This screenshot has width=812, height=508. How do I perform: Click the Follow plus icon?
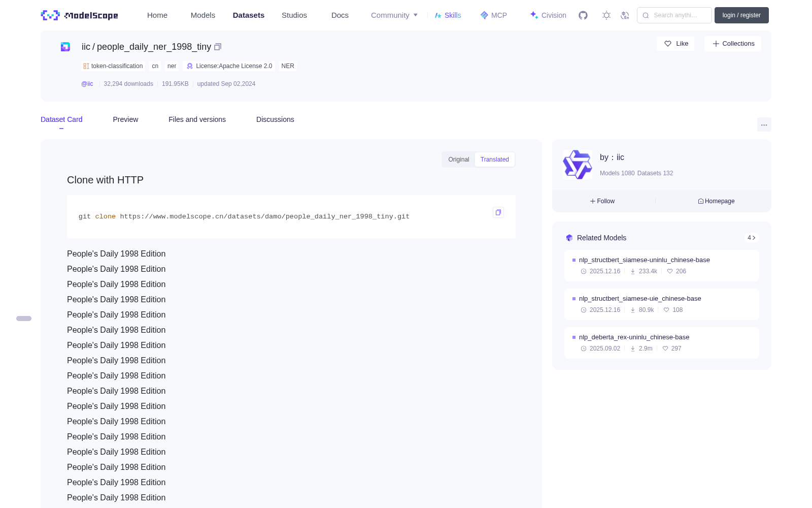pyautogui.click(x=593, y=201)
